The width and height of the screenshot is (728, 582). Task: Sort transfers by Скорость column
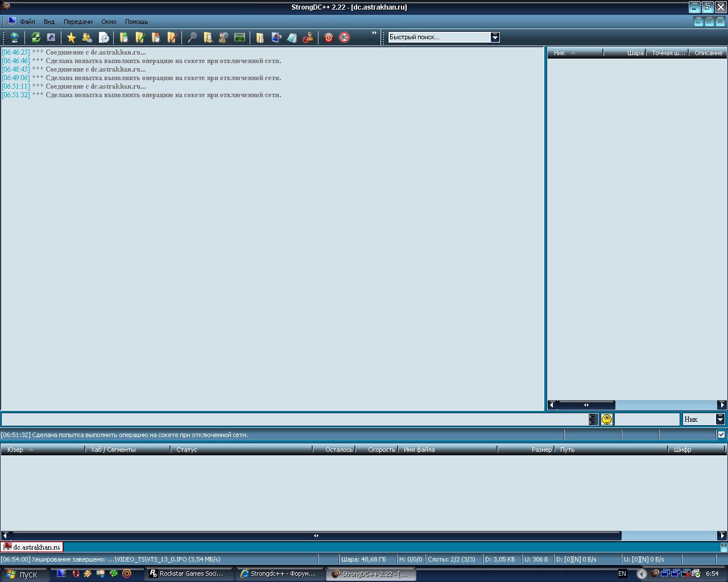point(377,450)
